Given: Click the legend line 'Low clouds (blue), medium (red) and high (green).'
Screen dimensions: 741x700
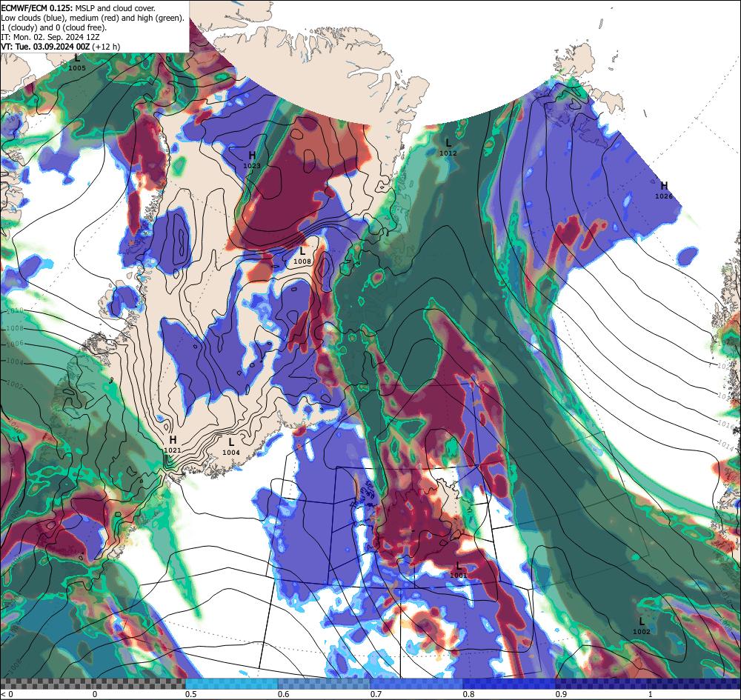Looking at the screenshot, I should pyautogui.click(x=93, y=18).
